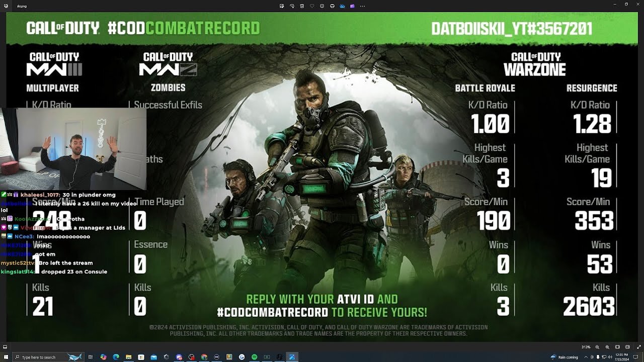Screen dimensions: 644x362
Task: Open the See more ellipsis menu
Action: (x=362, y=6)
